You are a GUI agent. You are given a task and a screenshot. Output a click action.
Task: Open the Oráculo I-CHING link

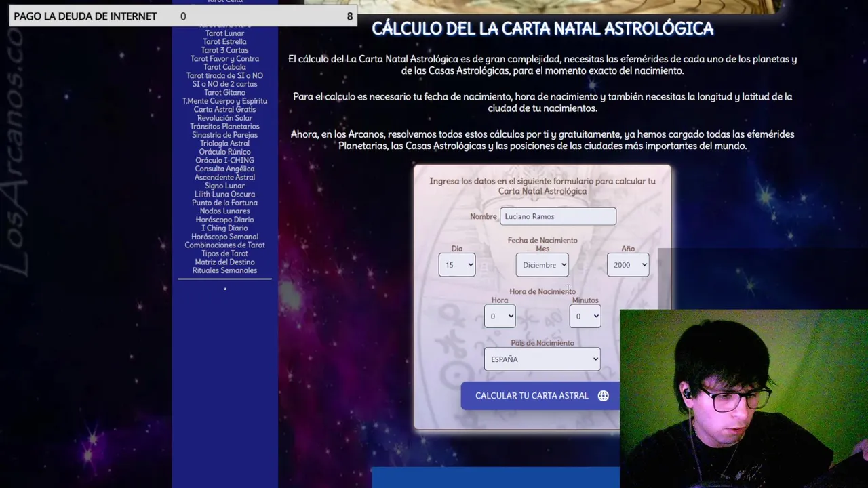[224, 160]
